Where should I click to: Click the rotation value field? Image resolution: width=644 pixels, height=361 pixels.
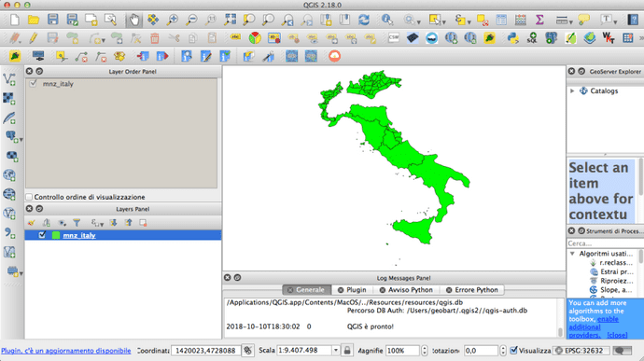(x=481, y=351)
